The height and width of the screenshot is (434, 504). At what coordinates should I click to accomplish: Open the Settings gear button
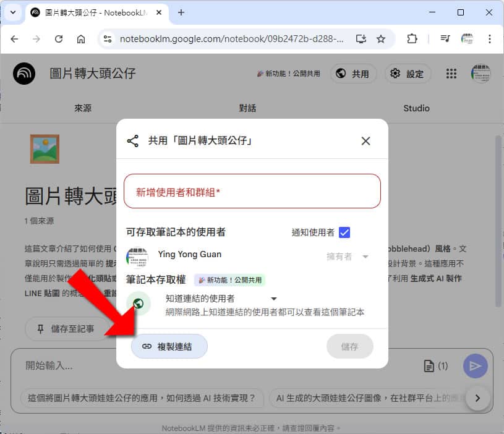(408, 74)
